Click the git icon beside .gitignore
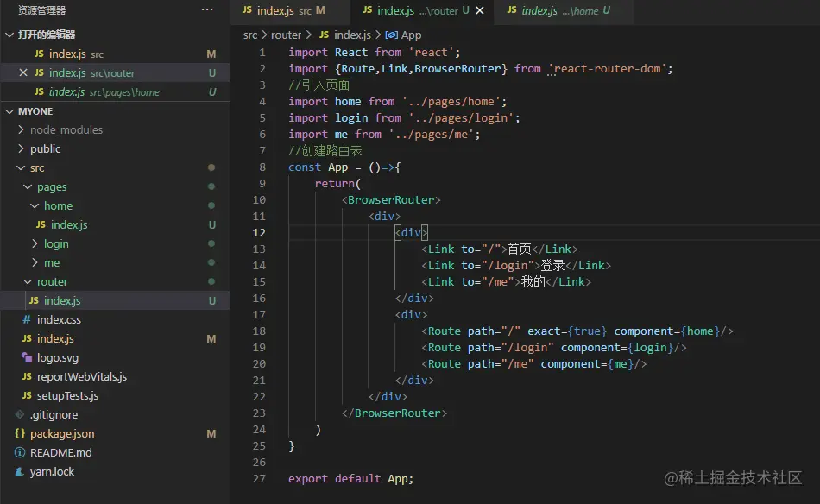This screenshot has height=504, width=820. [x=20, y=414]
